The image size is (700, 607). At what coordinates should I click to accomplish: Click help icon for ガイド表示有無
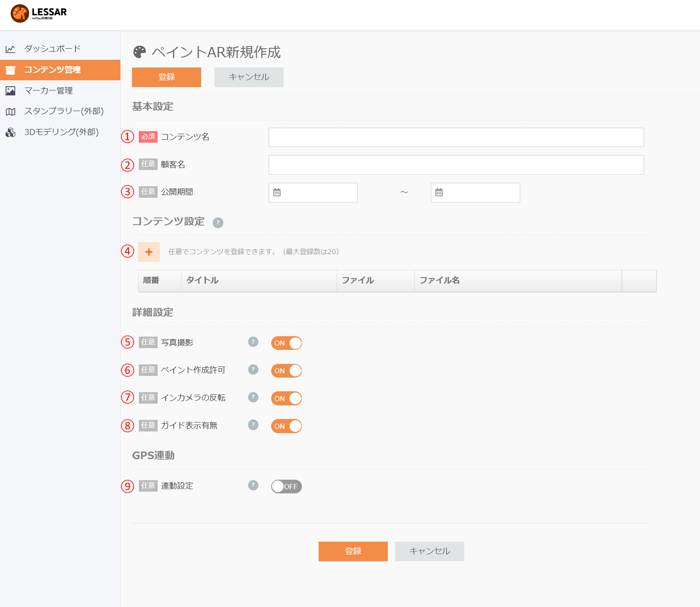click(253, 425)
